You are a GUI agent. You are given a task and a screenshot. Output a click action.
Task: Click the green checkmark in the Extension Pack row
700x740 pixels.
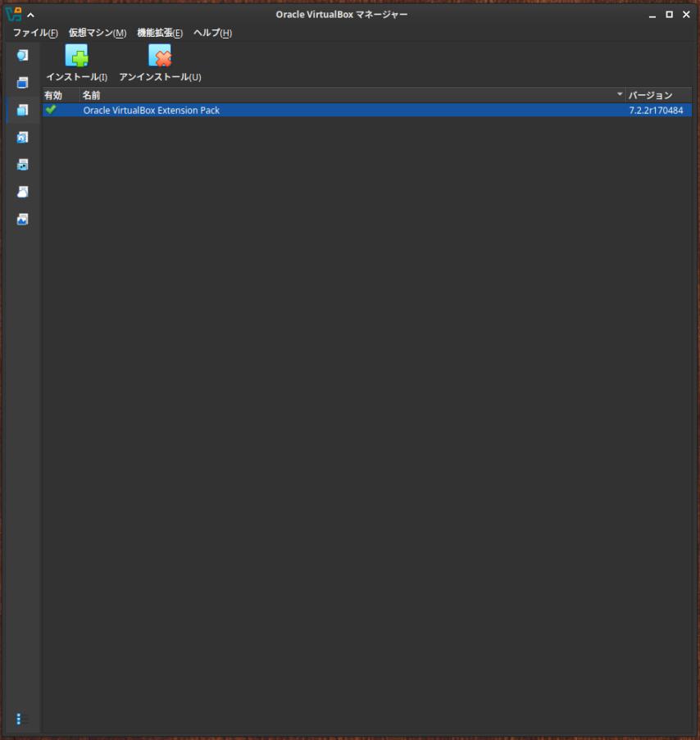pyautogui.click(x=51, y=110)
